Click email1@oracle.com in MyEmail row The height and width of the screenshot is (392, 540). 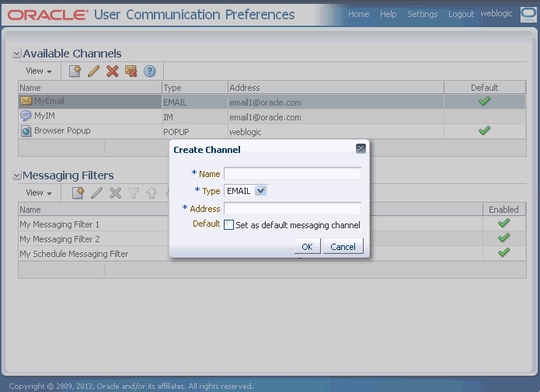point(265,102)
